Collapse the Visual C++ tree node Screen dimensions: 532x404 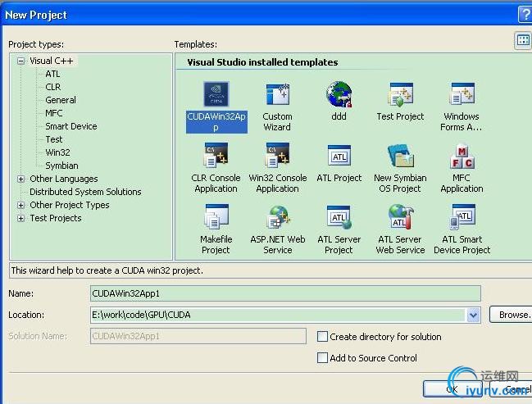(21, 61)
